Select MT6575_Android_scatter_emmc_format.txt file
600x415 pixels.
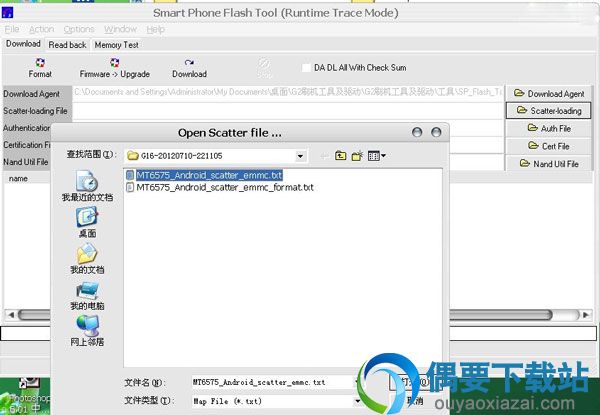coord(225,187)
